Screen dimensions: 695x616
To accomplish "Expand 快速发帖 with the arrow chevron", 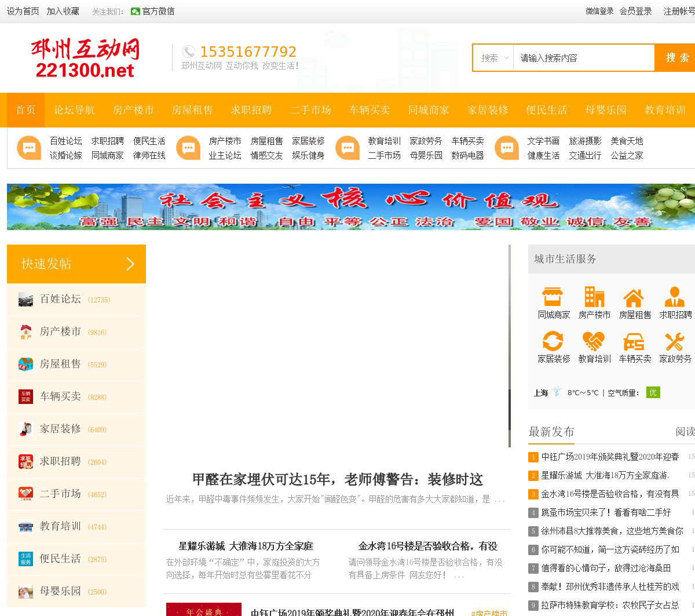I will pyautogui.click(x=130, y=264).
